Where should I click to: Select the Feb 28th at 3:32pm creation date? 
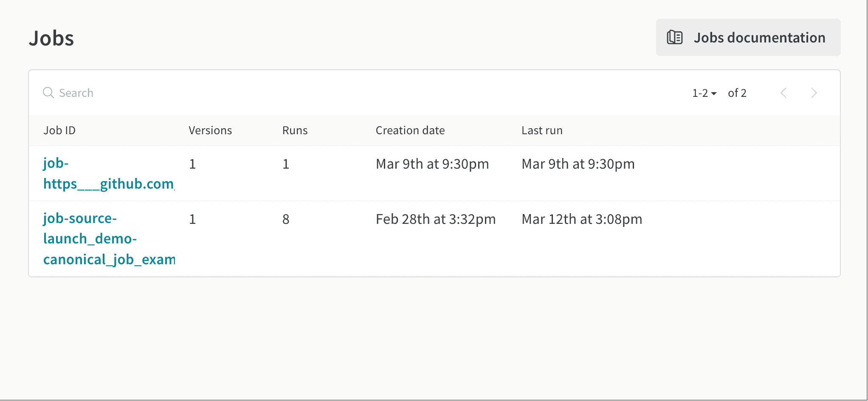436,219
